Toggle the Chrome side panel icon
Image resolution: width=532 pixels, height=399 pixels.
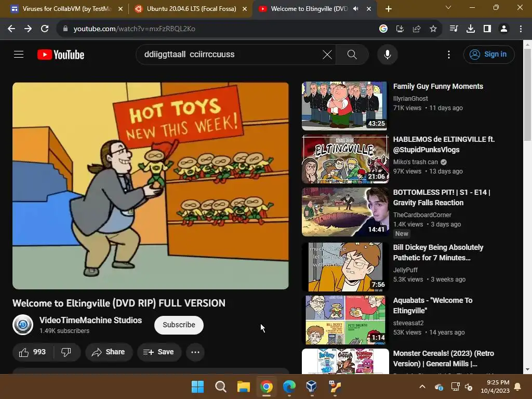(487, 29)
